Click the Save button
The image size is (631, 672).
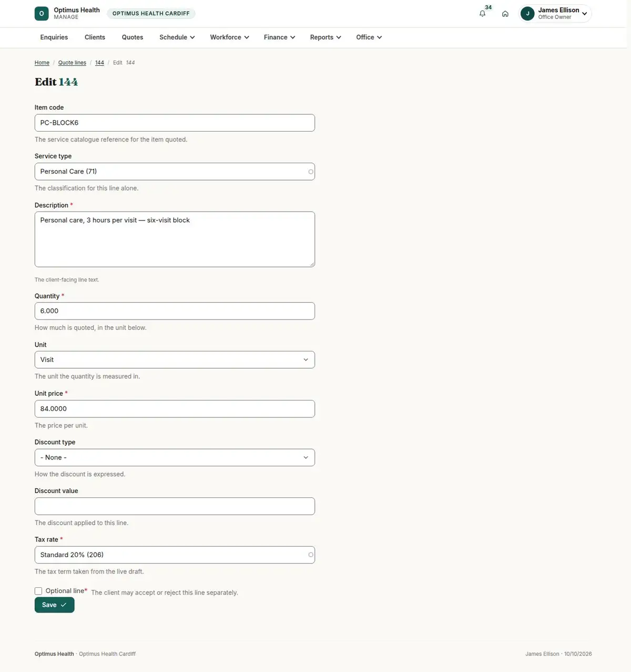click(55, 605)
